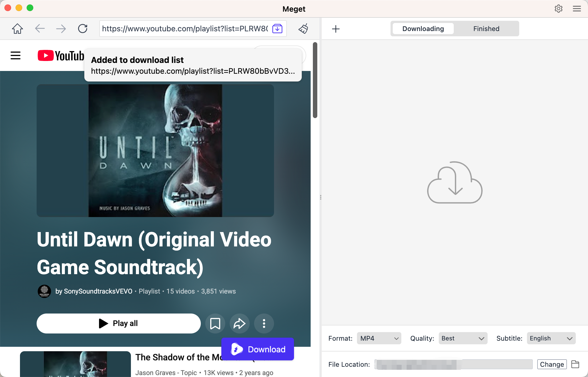588x377 pixels.
Task: Open the MP4 format dropdown
Action: click(379, 338)
